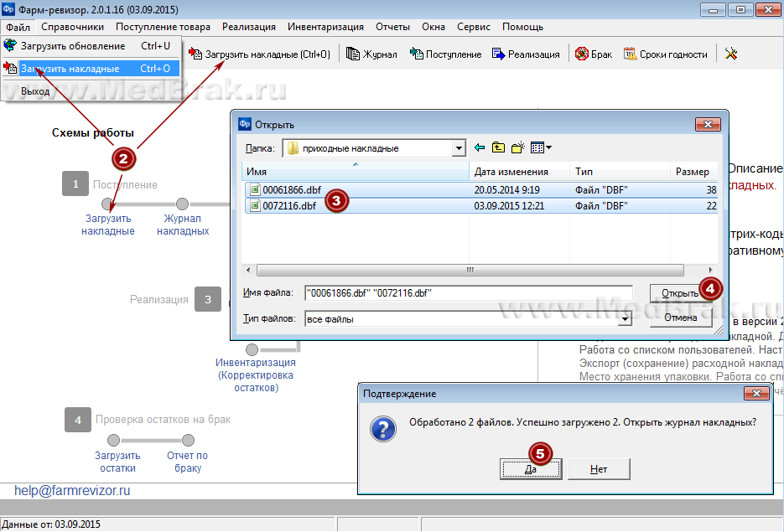Click the Отмена button

click(x=681, y=318)
